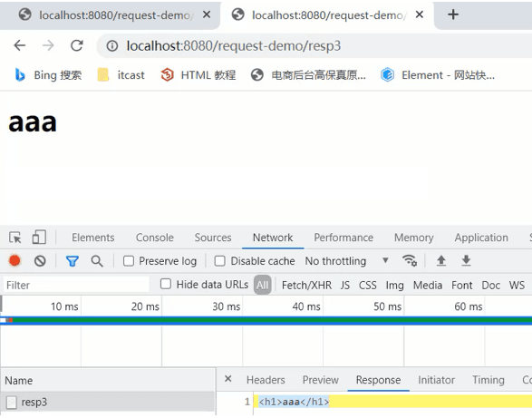Click the red record network log button
The image size is (532, 418).
(x=15, y=261)
